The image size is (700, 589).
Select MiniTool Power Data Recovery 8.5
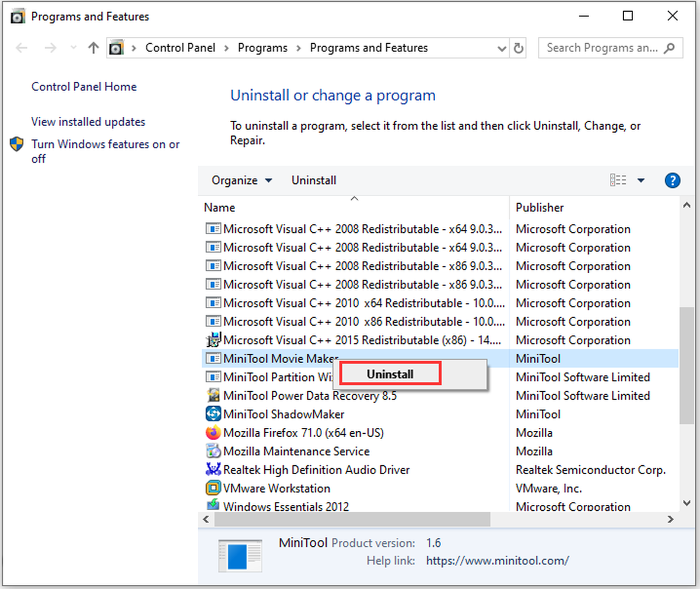[310, 396]
